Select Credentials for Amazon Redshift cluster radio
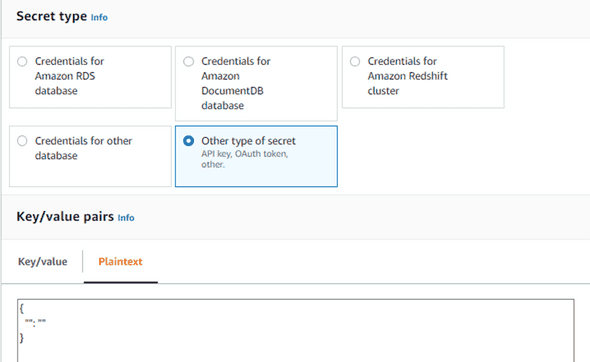This screenshot has width=590, height=362. [x=355, y=61]
